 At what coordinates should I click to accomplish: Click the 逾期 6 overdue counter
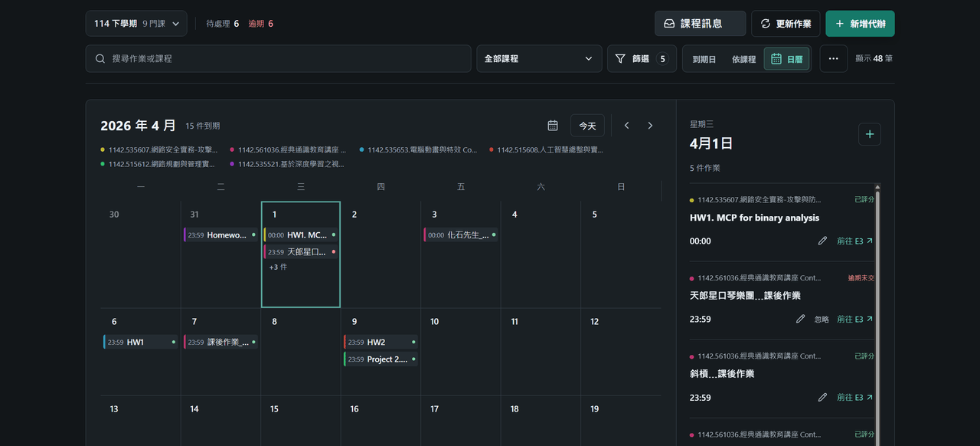click(x=261, y=24)
